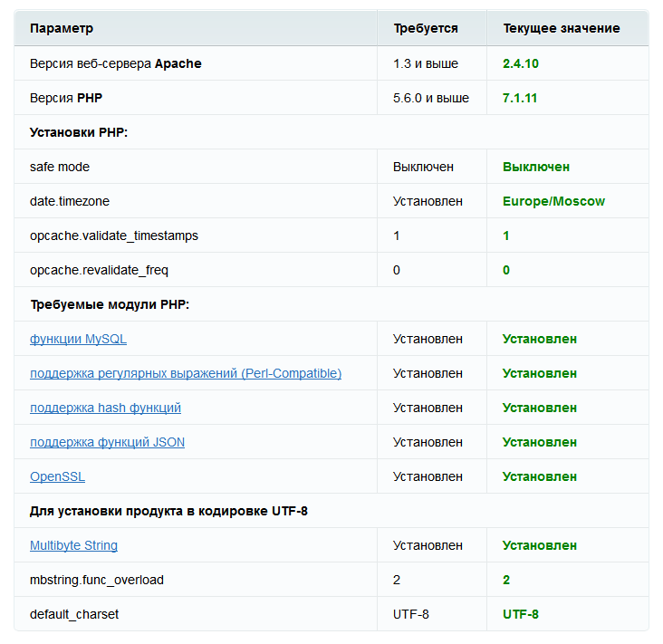Click the Требуемые модули PHP section heading
The height and width of the screenshot is (644, 663).
(110, 304)
